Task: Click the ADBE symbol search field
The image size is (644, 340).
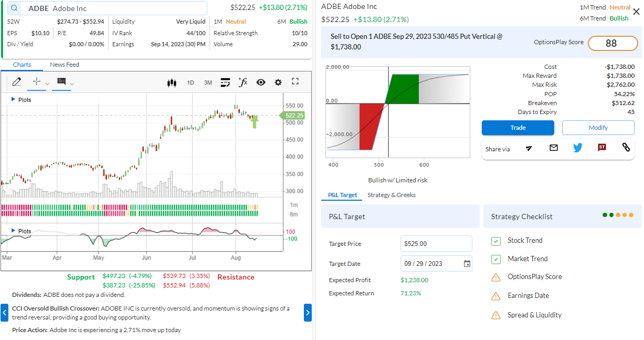Action: point(107,8)
